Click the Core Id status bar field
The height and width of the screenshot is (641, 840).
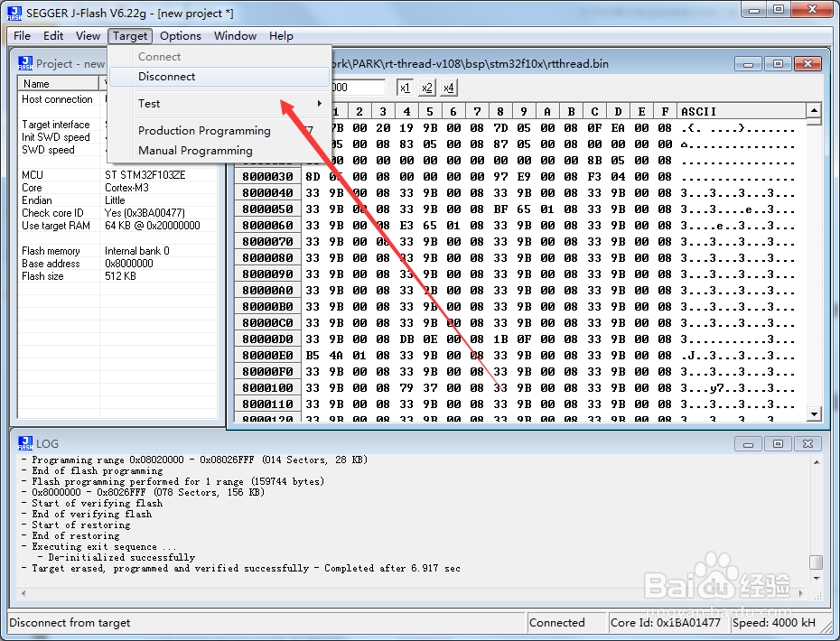pos(667,623)
